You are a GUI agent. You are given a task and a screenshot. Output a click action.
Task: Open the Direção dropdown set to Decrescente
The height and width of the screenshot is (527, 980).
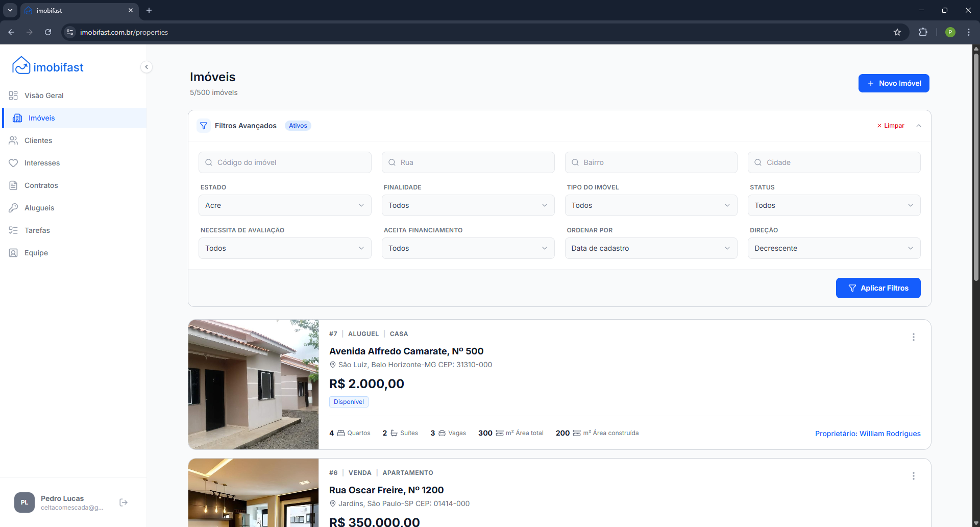pyautogui.click(x=834, y=248)
